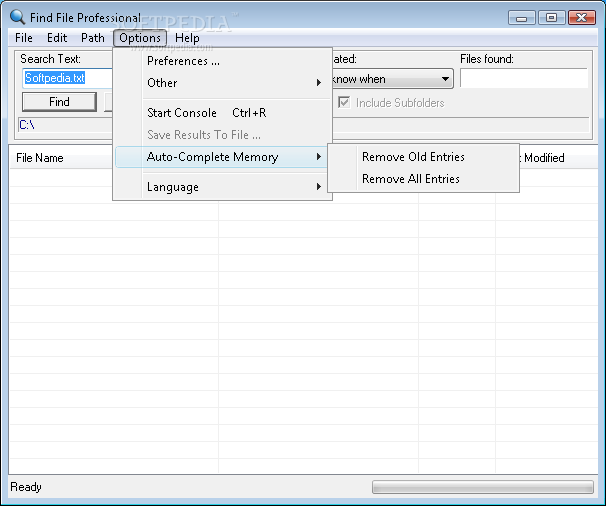Close the Find File Professional window
Viewport: 606px width, 506px height.
tap(582, 18)
